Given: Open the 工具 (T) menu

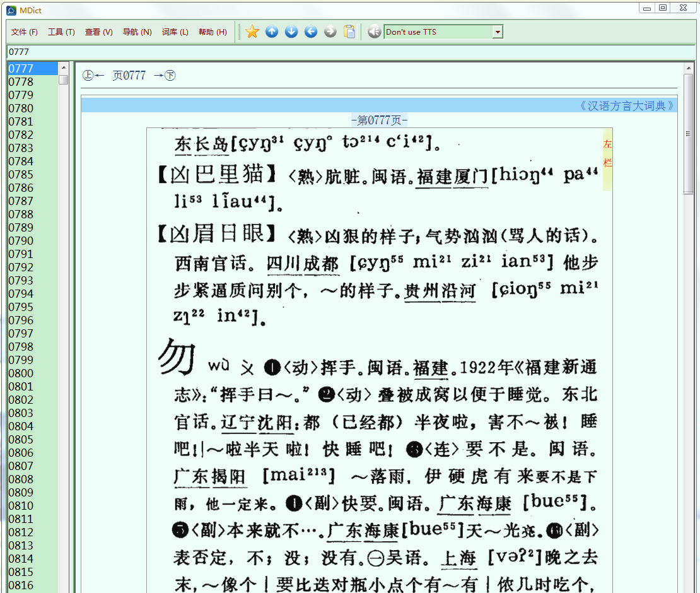Looking at the screenshot, I should coord(61,32).
